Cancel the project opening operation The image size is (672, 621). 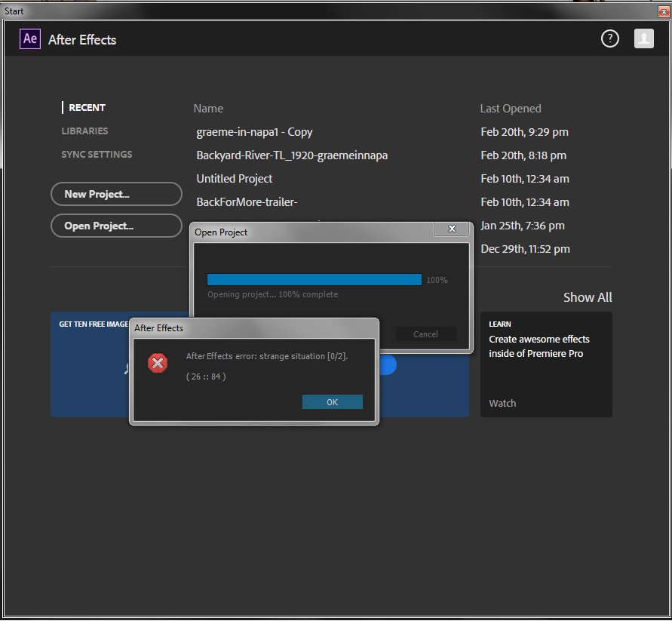(425, 334)
